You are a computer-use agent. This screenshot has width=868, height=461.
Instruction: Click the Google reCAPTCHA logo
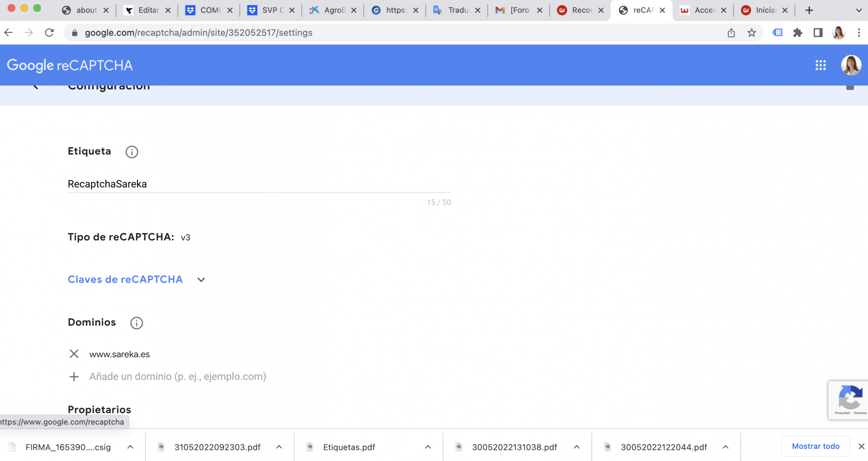[x=70, y=65]
